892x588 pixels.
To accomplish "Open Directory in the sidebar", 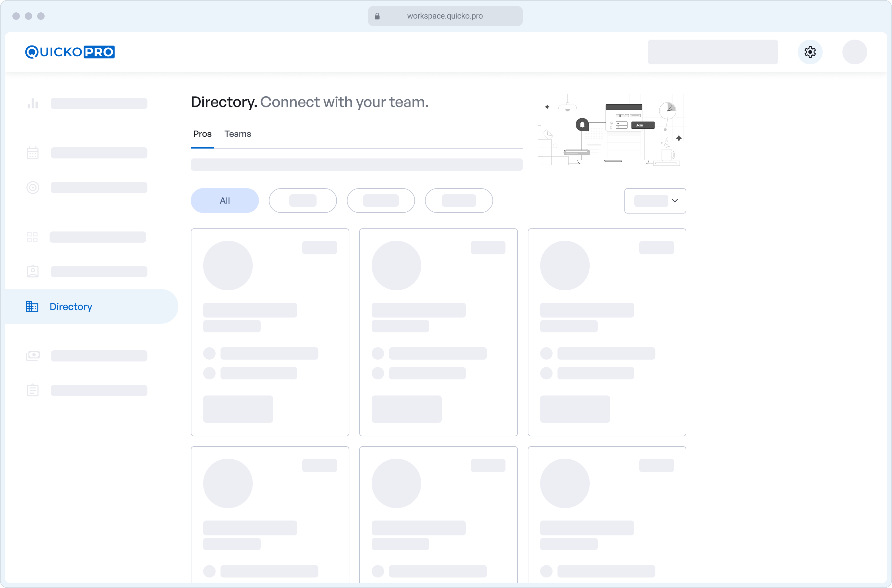I will [71, 306].
